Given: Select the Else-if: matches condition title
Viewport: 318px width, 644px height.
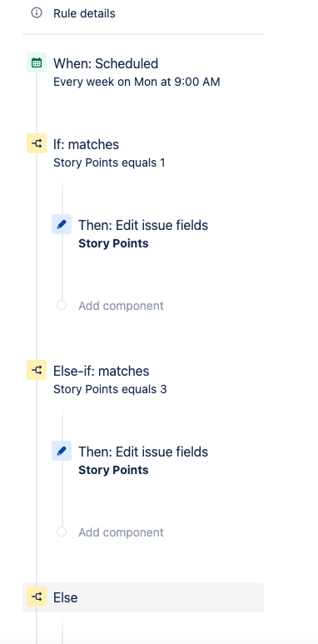Looking at the screenshot, I should pos(102,372).
